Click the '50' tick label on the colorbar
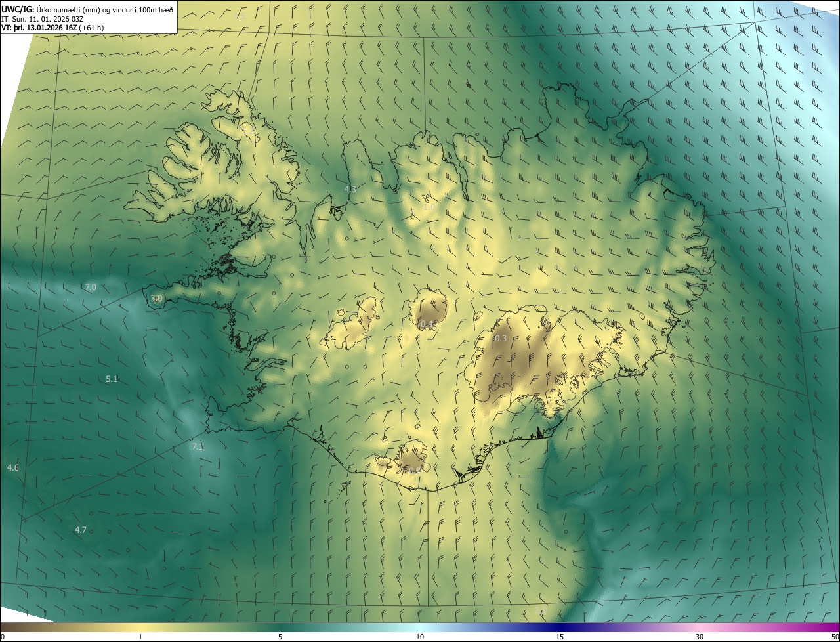 pyautogui.click(x=835, y=637)
